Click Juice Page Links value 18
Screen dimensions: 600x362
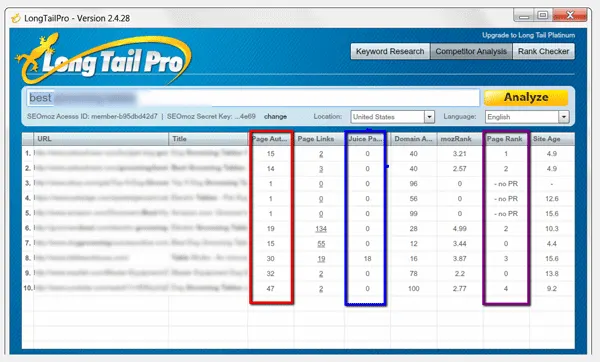pyautogui.click(x=367, y=259)
